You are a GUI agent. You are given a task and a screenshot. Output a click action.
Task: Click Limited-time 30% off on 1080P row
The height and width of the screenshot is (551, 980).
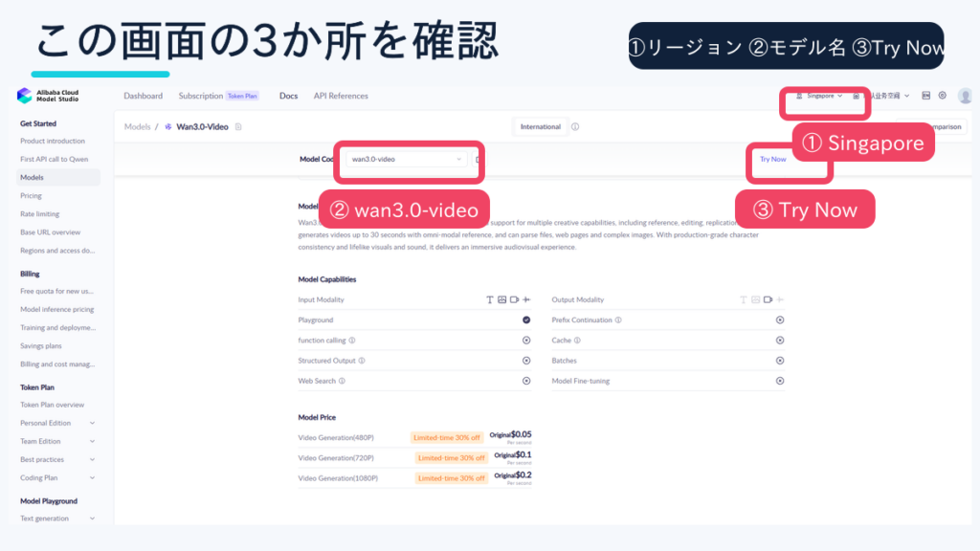pos(452,478)
